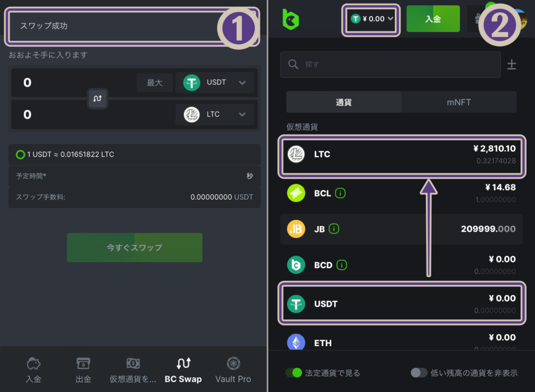Click the LTC balance ¥2,810.10
Image resolution: width=535 pixels, height=392 pixels.
click(494, 148)
